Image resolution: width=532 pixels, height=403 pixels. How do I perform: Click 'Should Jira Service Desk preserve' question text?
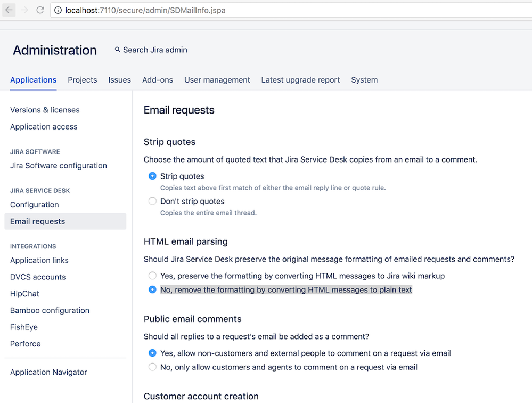click(x=329, y=260)
